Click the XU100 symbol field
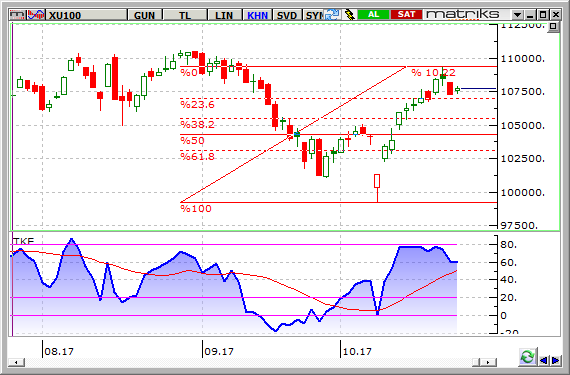The height and width of the screenshot is (375, 570). pyautogui.click(x=86, y=15)
